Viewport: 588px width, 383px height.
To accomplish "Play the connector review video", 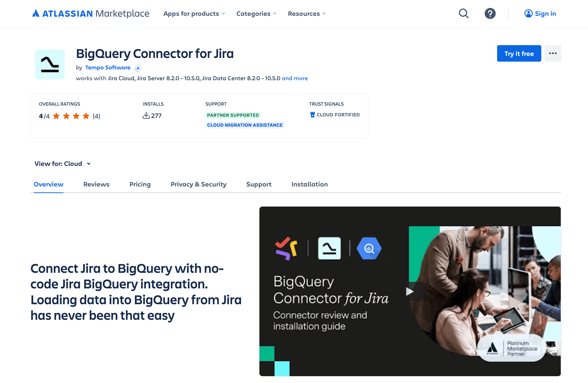I will pos(410,291).
